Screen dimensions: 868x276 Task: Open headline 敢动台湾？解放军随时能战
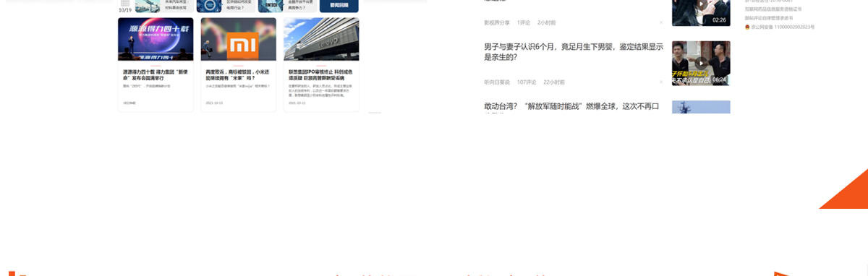pos(572,107)
